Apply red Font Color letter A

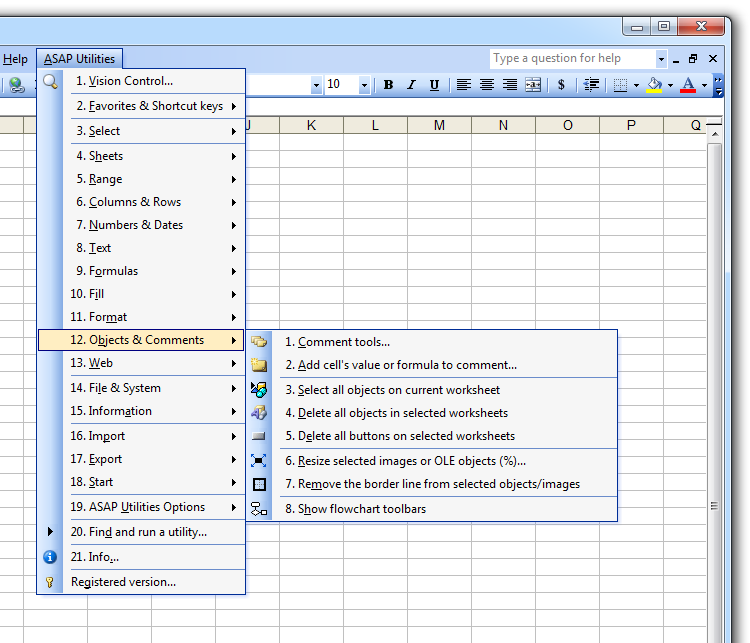688,85
